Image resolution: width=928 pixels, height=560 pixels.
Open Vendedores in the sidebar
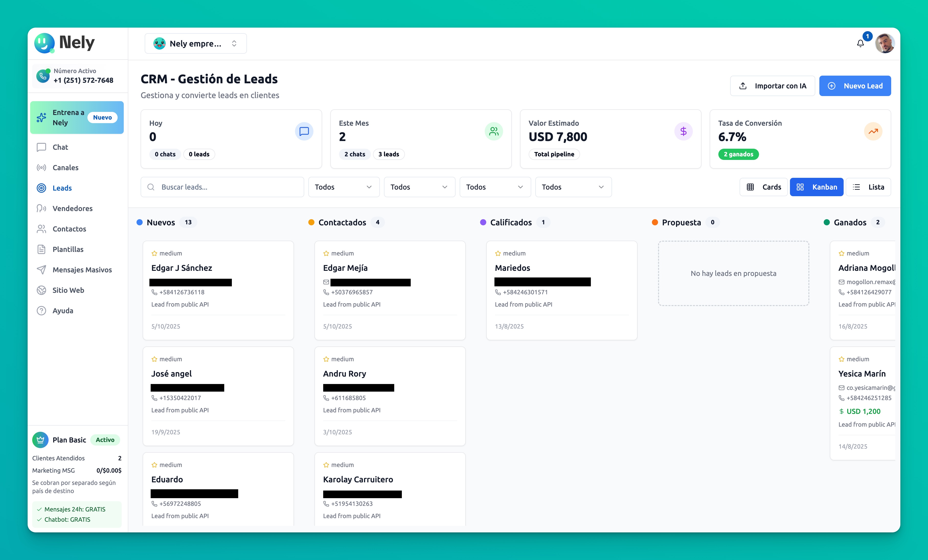pyautogui.click(x=72, y=208)
